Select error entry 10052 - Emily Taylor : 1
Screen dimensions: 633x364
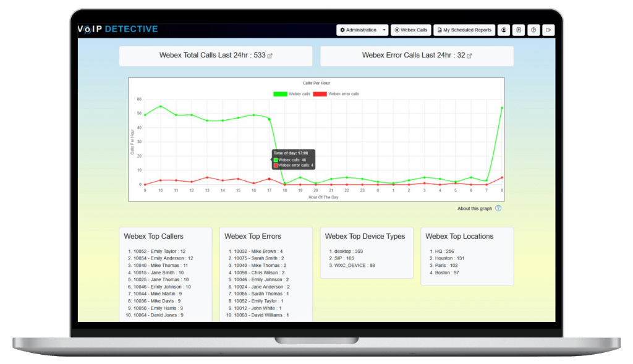click(x=259, y=301)
